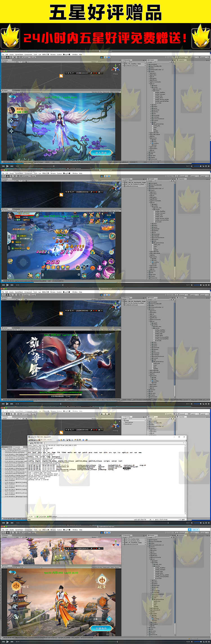
Task: Select 破军 class icon on left of creation screen
Action: point(16,586)
